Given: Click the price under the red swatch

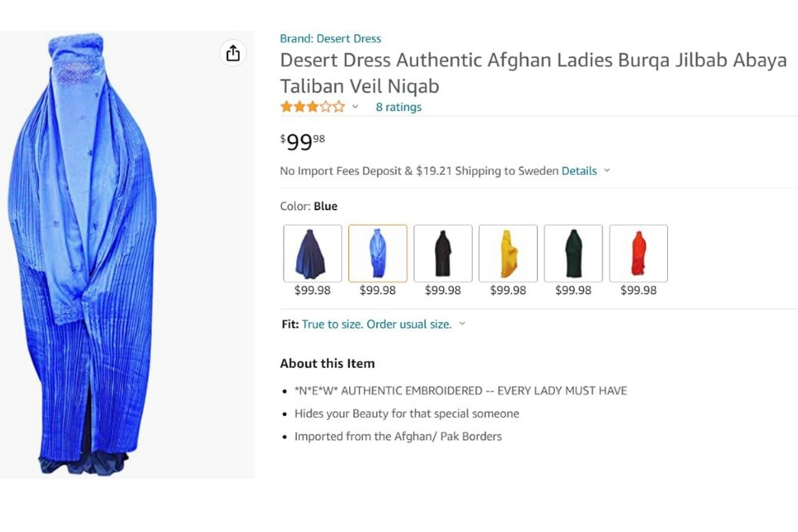Looking at the screenshot, I should click(639, 290).
